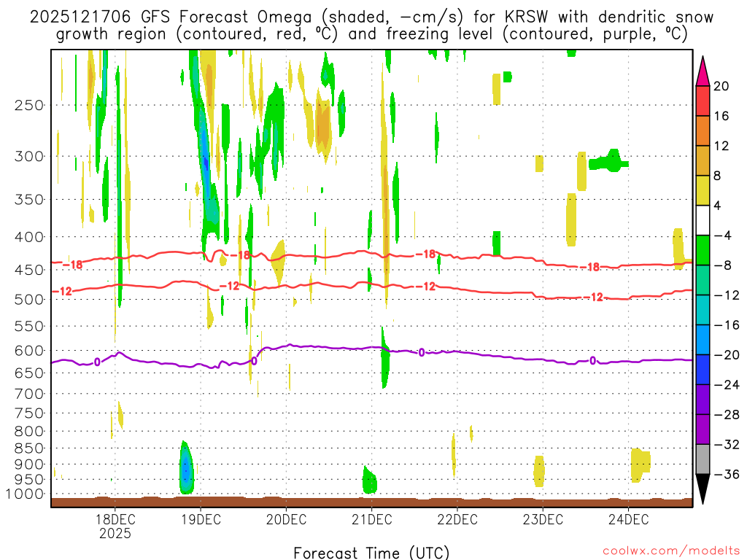Click the colorbar label 8
The image size is (747, 560).
coord(718,176)
